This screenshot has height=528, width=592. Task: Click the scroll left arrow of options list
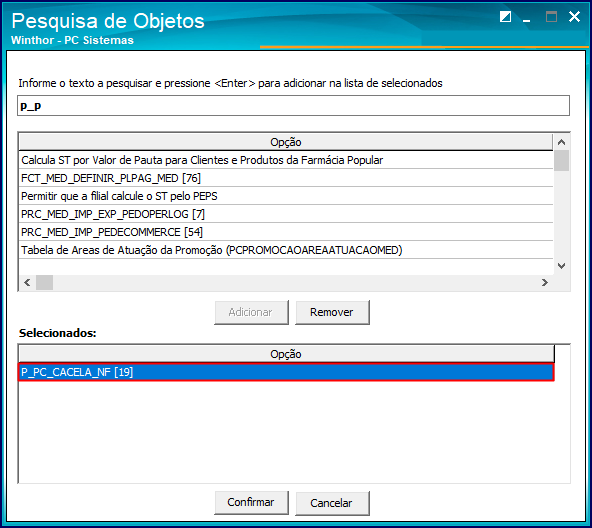click(x=27, y=283)
